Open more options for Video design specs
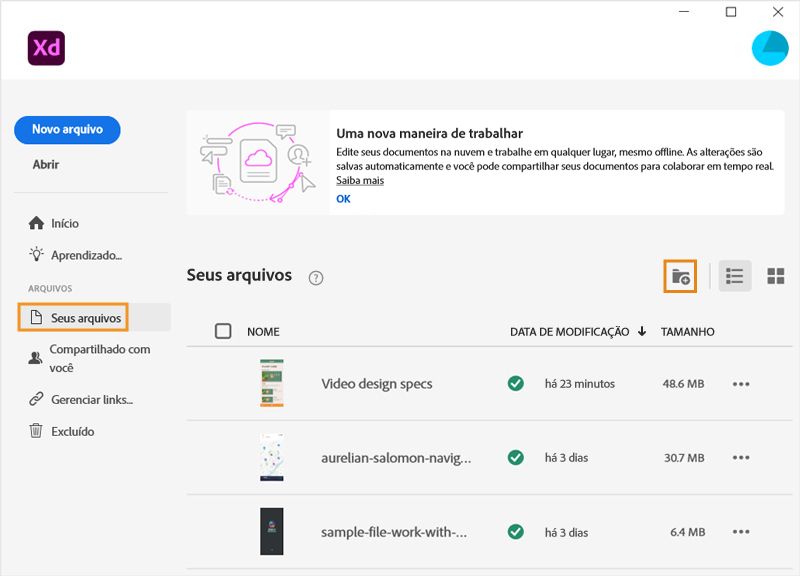800x576 pixels. [741, 383]
